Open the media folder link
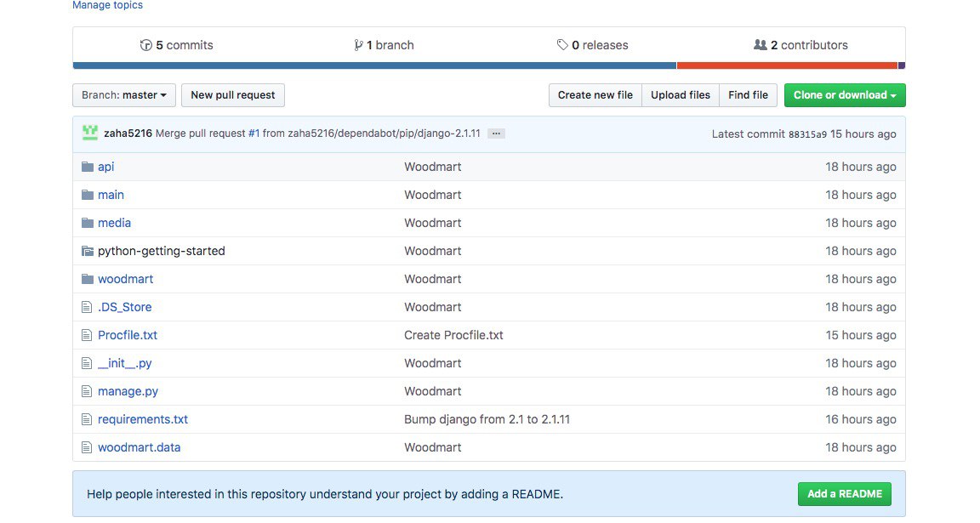This screenshot has height=523, width=980. point(114,223)
